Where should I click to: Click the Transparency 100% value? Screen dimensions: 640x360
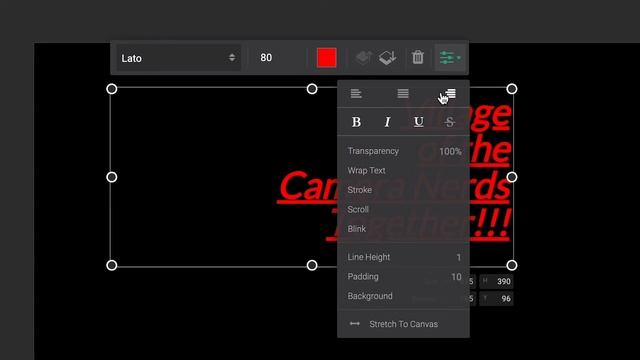tap(450, 151)
